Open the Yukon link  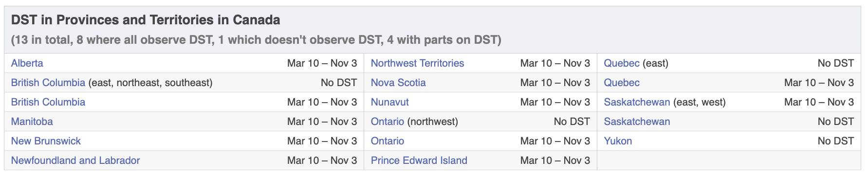pos(618,141)
